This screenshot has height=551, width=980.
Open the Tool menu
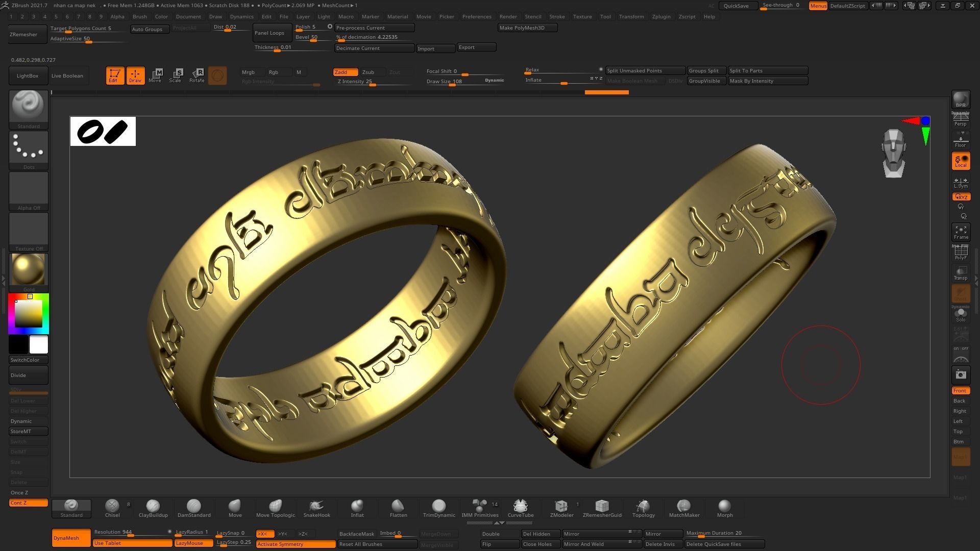click(x=605, y=17)
